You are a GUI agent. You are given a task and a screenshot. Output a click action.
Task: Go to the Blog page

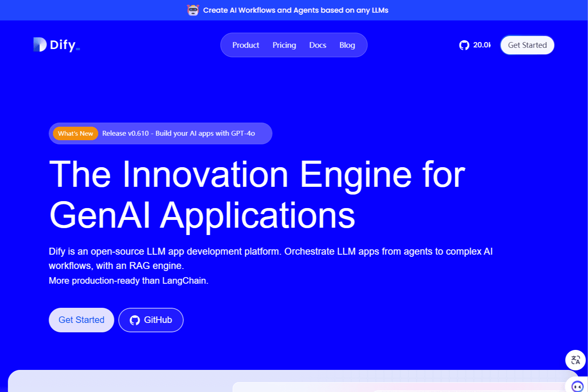[x=347, y=45]
